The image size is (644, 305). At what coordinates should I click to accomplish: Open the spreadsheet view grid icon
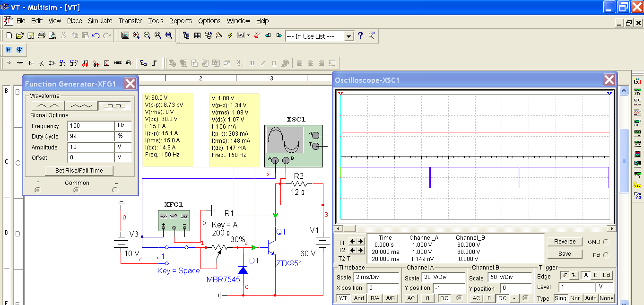point(197,35)
